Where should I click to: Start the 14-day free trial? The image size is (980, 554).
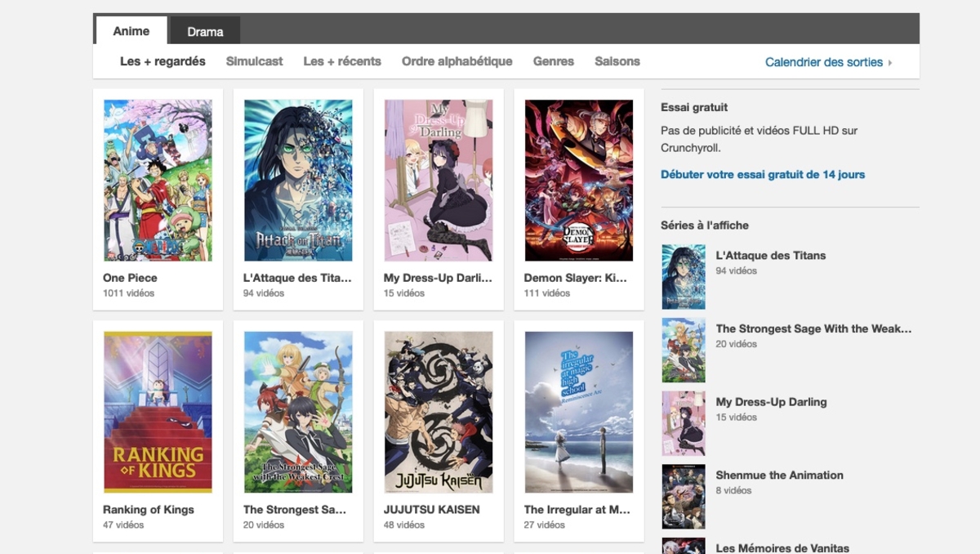tap(762, 174)
